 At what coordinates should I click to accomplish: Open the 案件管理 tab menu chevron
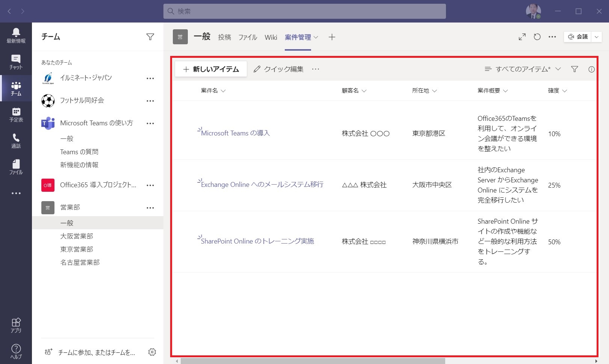point(316,37)
